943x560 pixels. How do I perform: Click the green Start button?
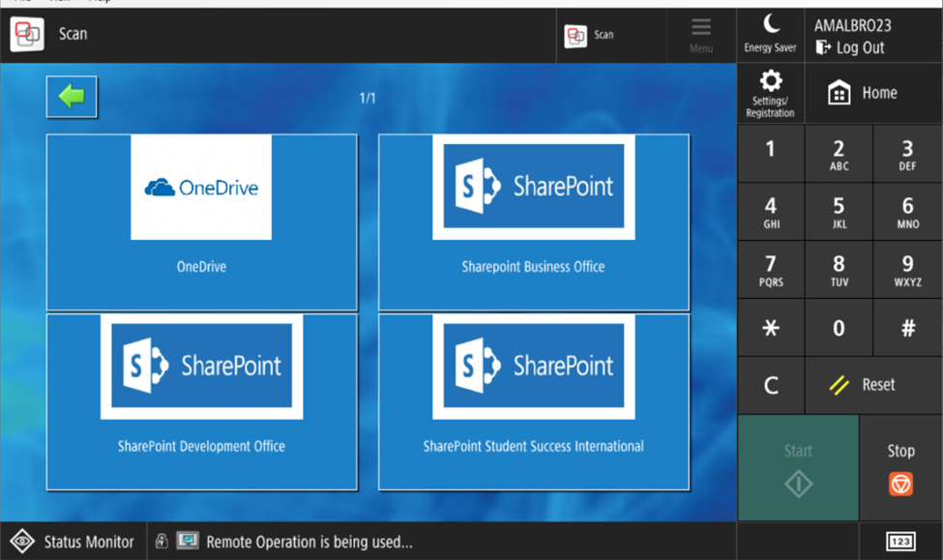click(798, 467)
